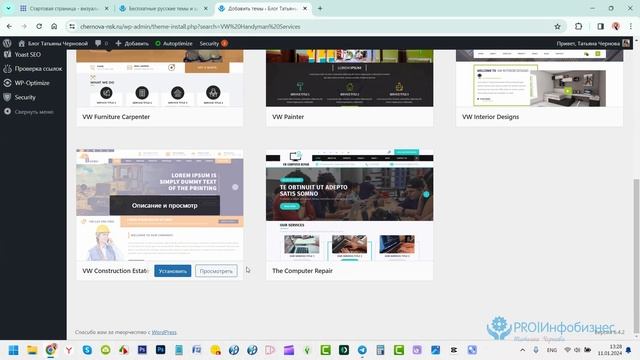The width and height of the screenshot is (640, 360).
Task: Open WP-Optimize in the sidebar
Action: [33, 83]
